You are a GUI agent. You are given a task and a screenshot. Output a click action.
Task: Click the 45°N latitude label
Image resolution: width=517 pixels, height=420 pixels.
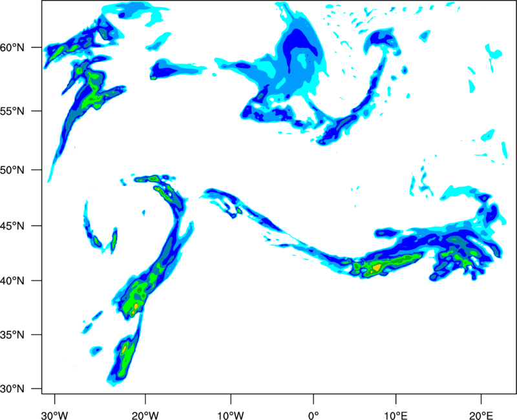coord(12,226)
